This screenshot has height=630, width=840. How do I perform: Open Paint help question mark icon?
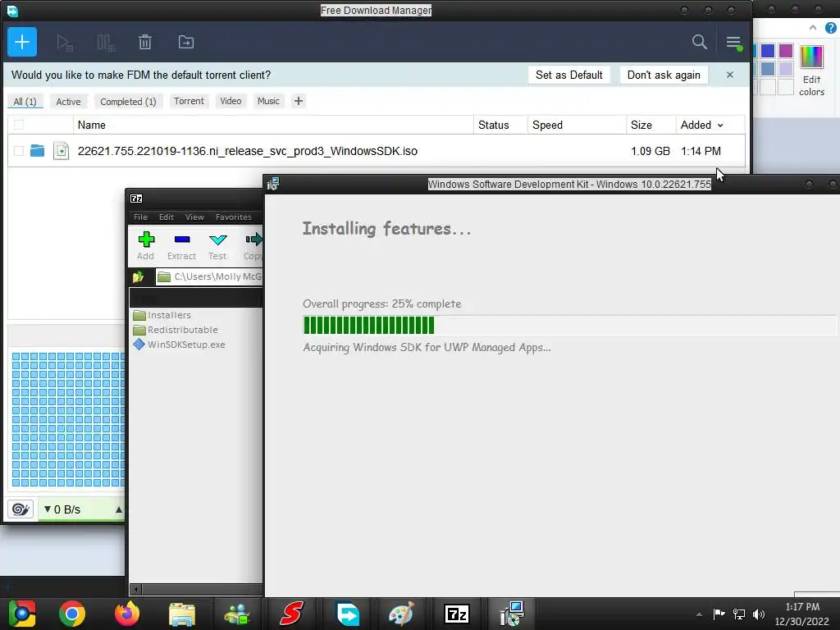click(x=830, y=28)
